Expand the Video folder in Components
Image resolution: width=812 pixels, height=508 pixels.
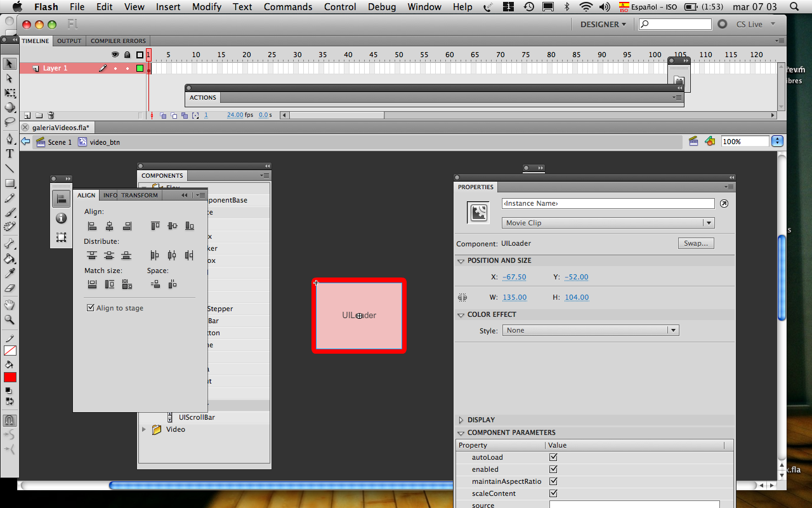pyautogui.click(x=144, y=429)
